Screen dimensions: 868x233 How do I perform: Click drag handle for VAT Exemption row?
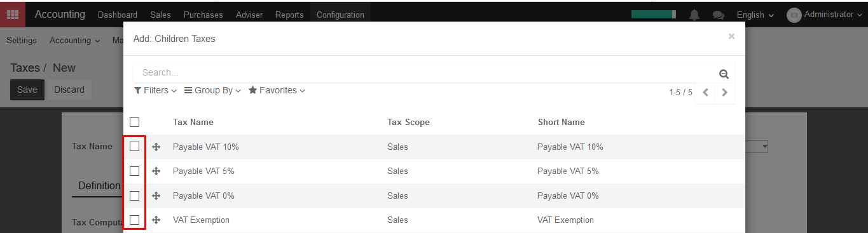(156, 220)
